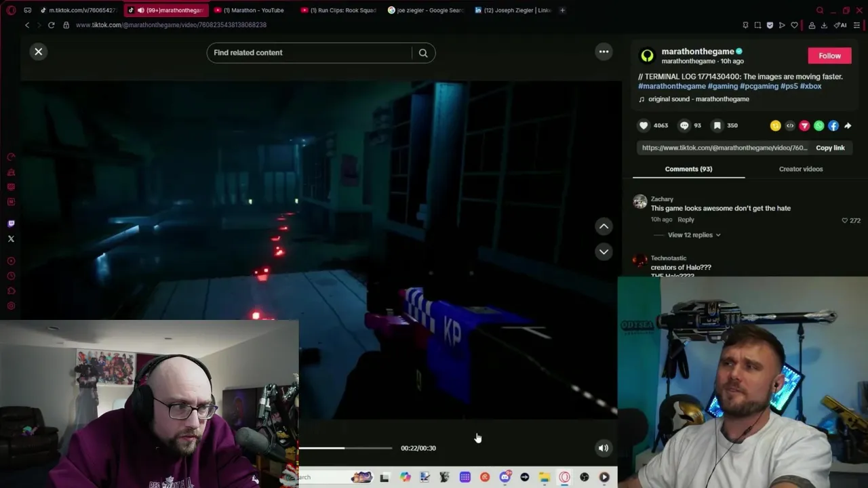
Task: Reload the current page
Action: click(x=51, y=25)
